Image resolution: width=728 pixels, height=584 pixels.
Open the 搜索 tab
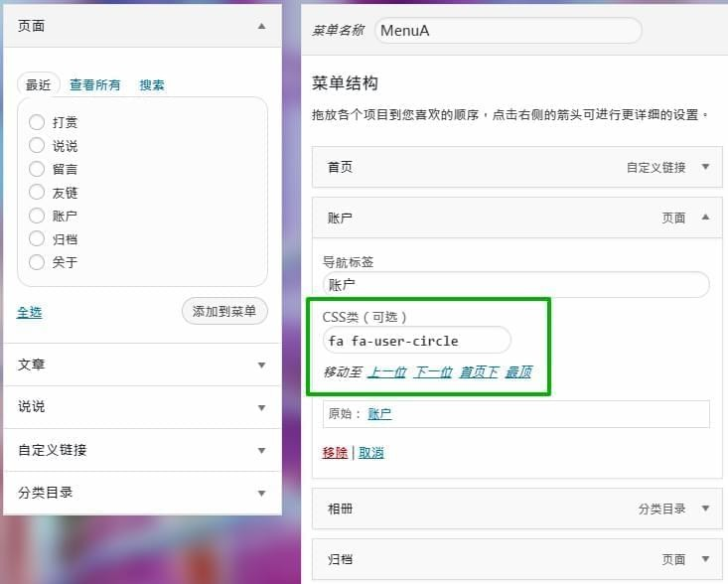(x=152, y=85)
